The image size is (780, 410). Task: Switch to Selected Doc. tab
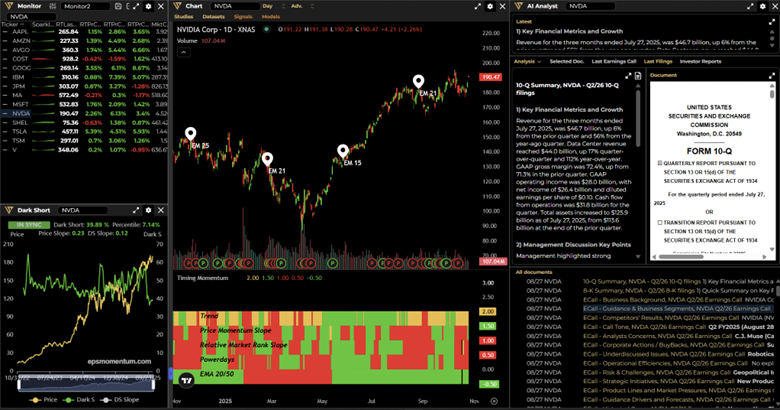click(x=567, y=62)
